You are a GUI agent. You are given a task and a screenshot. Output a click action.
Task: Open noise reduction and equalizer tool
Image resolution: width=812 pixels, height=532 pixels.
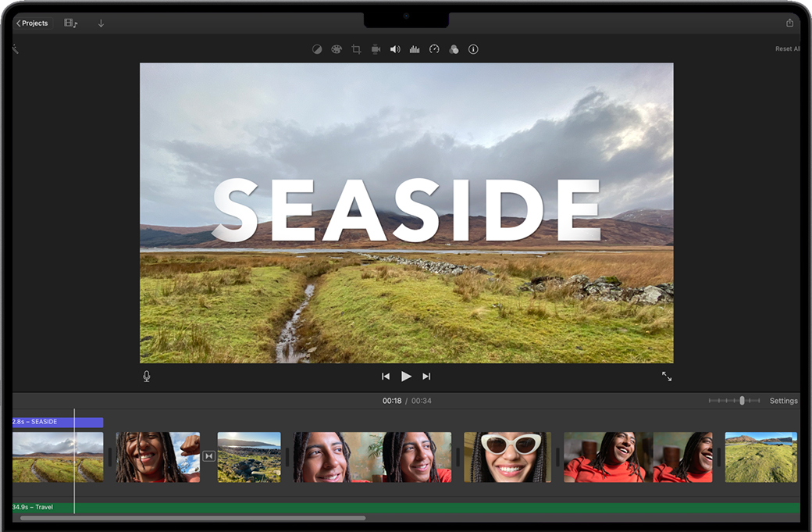[x=415, y=49]
